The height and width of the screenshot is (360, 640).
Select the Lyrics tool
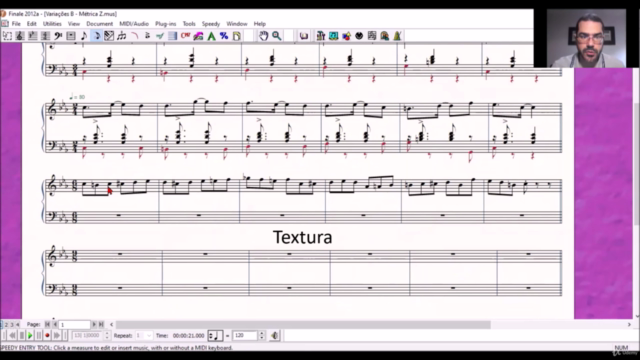coord(198,36)
